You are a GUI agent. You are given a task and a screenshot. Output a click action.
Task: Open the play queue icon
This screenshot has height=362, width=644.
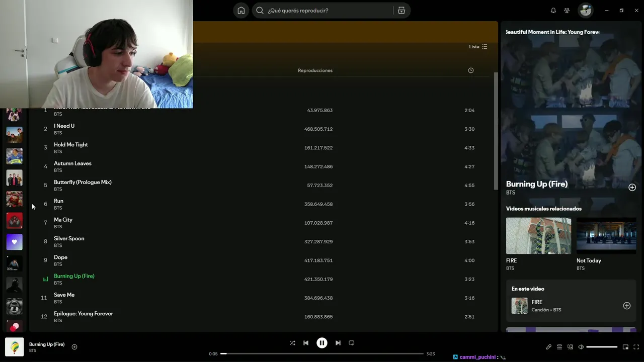(559, 347)
